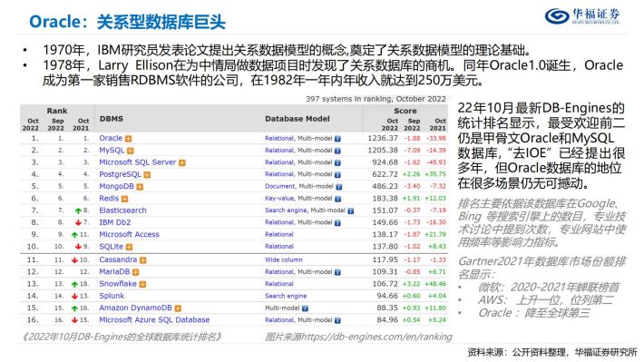Click the plus icon next to Cassandra
644x362 pixels.
tap(143, 260)
